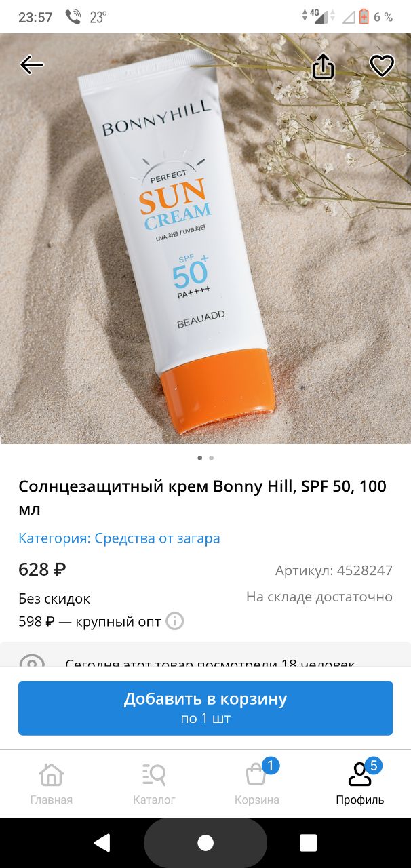Tap the back arrow icon
The width and height of the screenshot is (411, 868).
point(32,65)
